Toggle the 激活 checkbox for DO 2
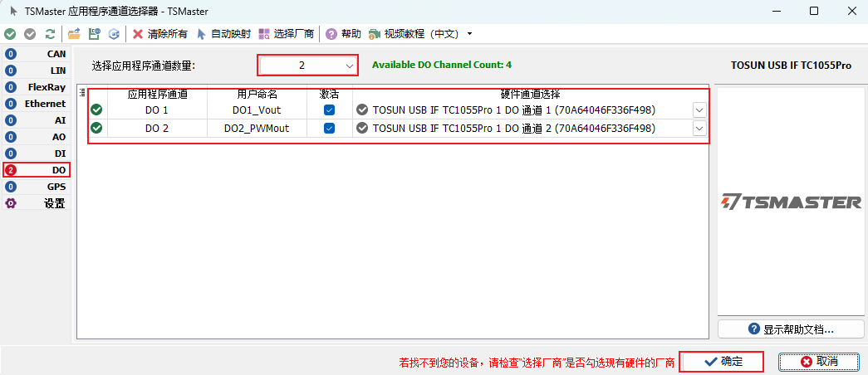The image size is (868, 375). click(330, 129)
